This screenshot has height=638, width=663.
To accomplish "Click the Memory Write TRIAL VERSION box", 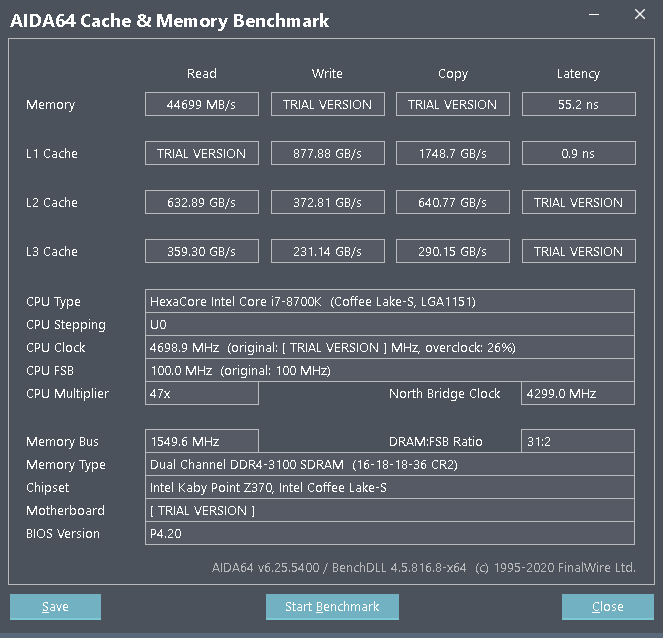I will 328,104.
